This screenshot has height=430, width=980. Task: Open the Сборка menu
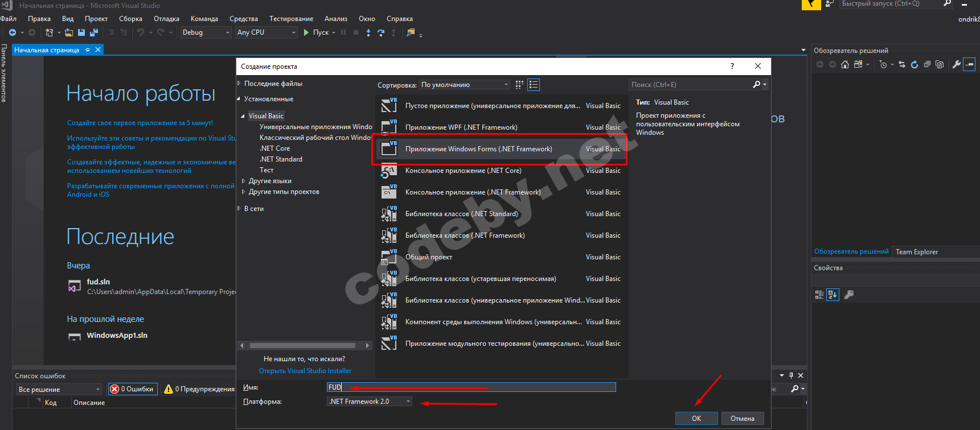click(130, 19)
